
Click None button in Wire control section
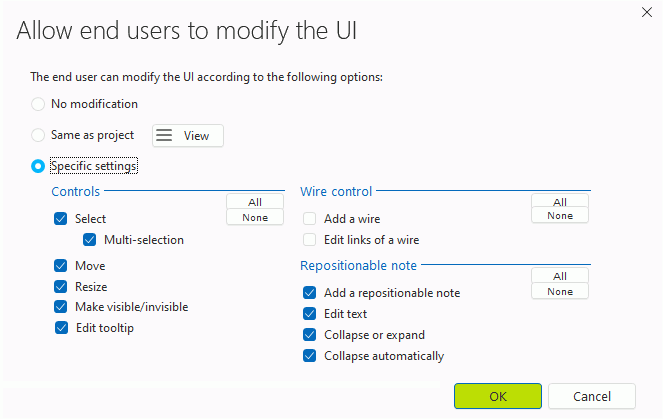tap(560, 216)
